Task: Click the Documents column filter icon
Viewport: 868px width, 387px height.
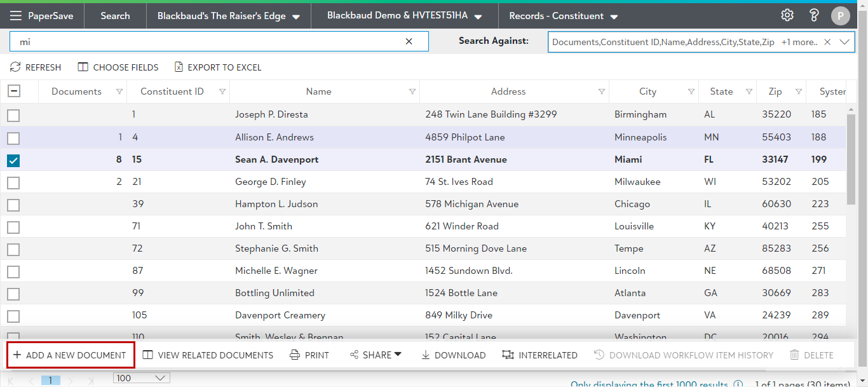Action: (x=119, y=92)
